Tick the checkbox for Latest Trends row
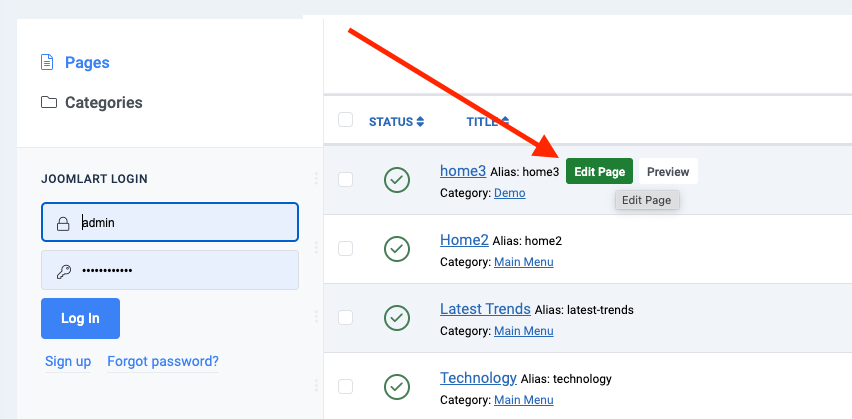Screen dimensions: 852x419 pos(346,317)
